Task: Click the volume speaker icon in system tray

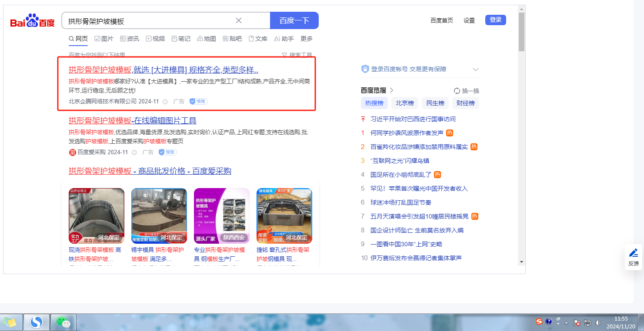Action: (598, 322)
